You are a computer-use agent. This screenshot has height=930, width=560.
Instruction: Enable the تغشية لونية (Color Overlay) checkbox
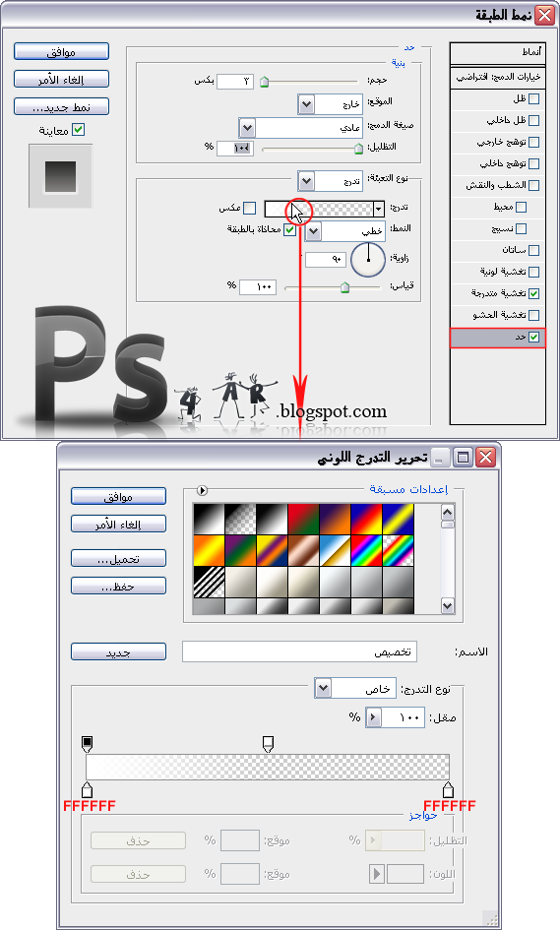point(533,272)
